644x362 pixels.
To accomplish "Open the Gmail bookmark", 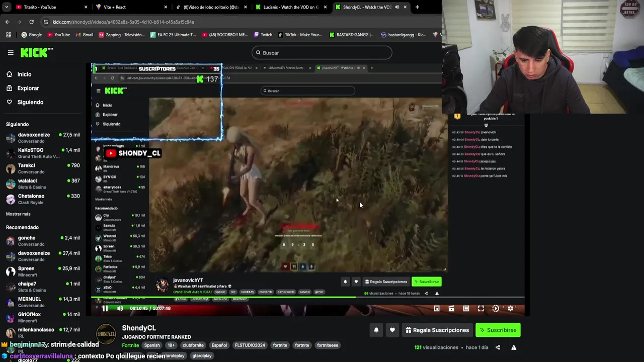I will 84,35.
